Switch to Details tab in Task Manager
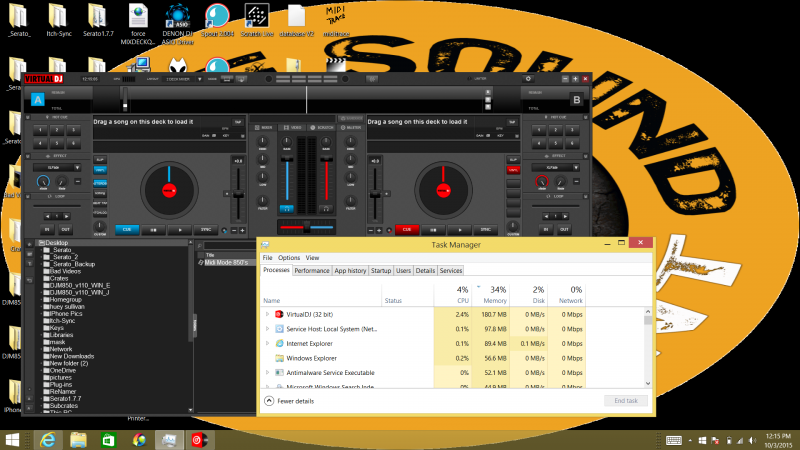 pos(425,270)
